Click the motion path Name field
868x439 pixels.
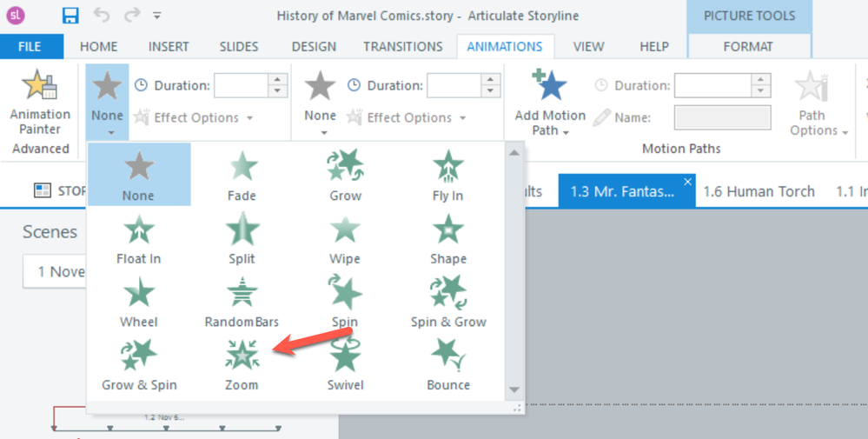pyautogui.click(x=722, y=117)
